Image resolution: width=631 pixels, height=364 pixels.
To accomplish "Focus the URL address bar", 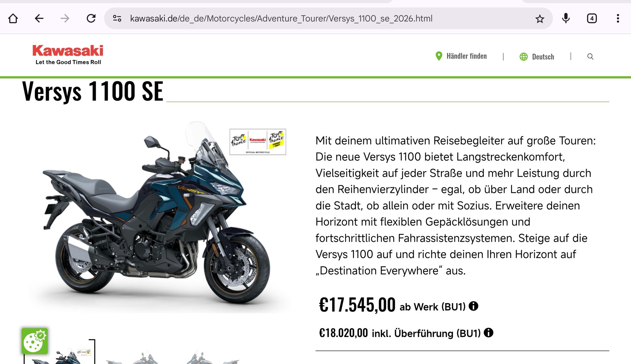I will coord(281,18).
